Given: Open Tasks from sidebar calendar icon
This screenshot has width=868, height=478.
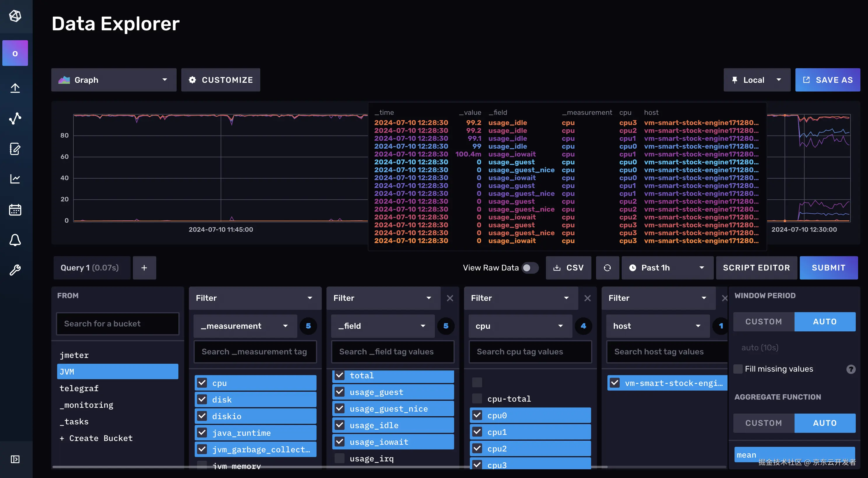Looking at the screenshot, I should coord(15,210).
